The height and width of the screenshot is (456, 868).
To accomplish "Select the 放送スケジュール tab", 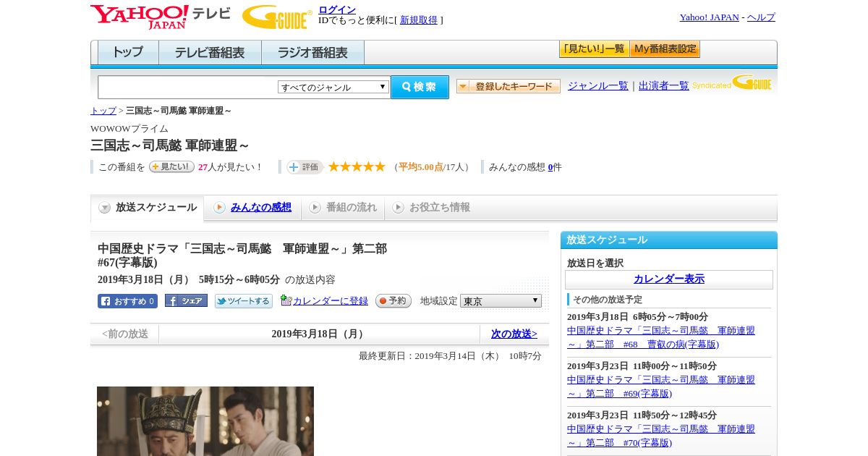I will pyautogui.click(x=147, y=208).
